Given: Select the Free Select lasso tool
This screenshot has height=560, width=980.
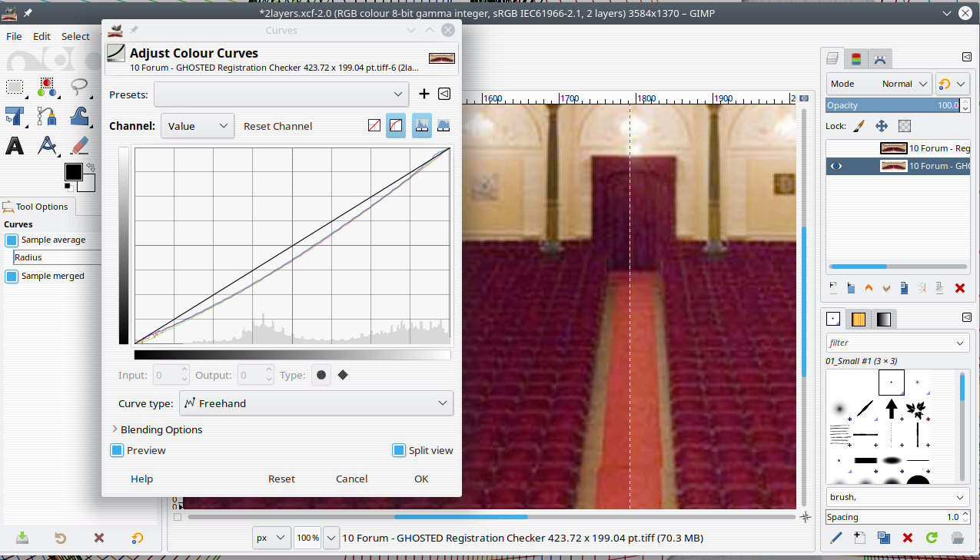Looking at the screenshot, I should point(79,87).
